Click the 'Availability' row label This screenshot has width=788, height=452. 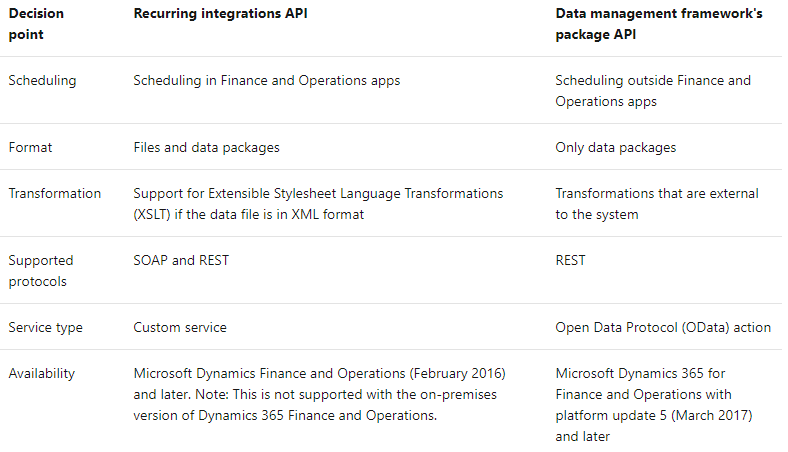pos(42,373)
